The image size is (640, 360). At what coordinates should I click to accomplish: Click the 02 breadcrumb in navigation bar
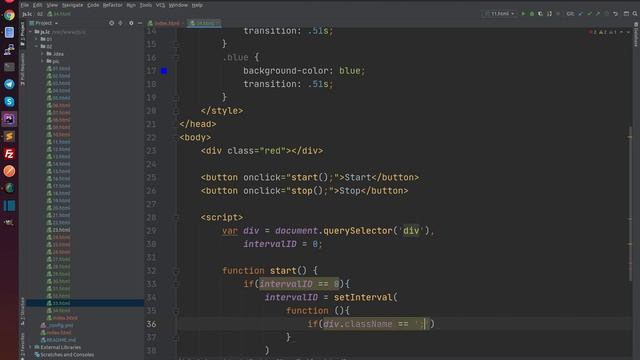pos(40,14)
